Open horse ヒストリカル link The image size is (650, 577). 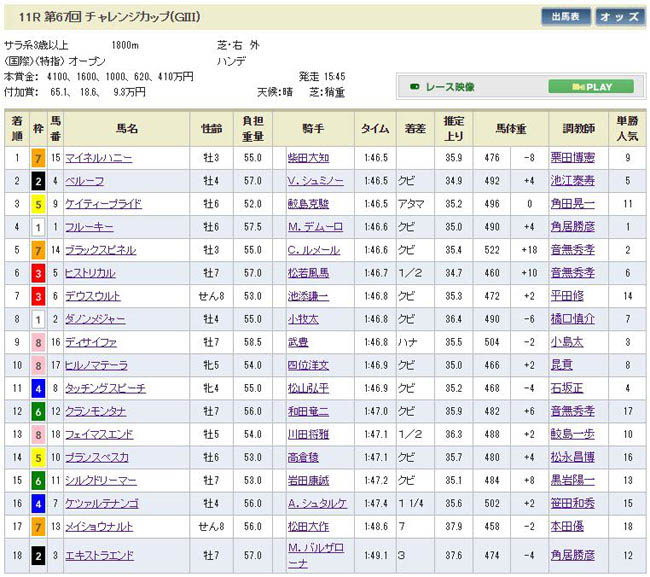(x=92, y=273)
